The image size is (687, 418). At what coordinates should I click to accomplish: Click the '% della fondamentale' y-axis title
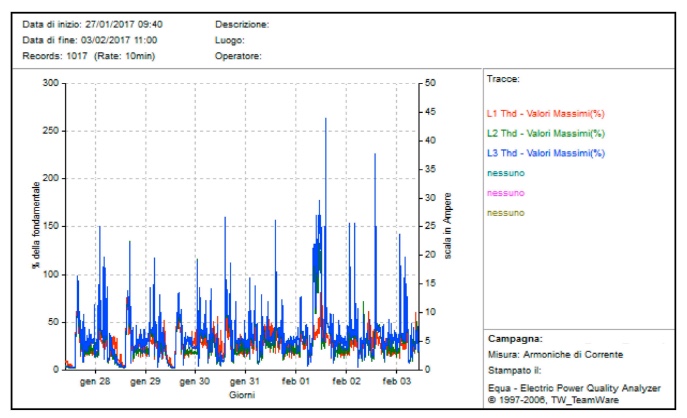click(x=36, y=225)
